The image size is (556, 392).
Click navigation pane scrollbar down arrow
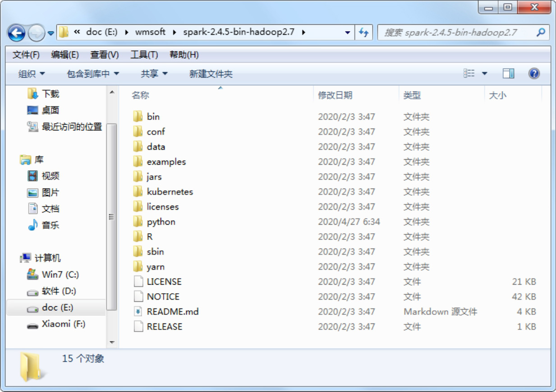(112, 342)
